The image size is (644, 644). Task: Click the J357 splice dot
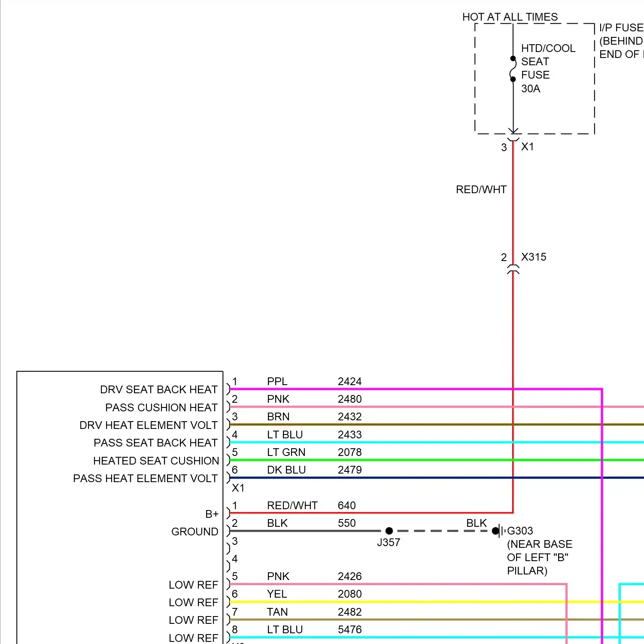(389, 531)
